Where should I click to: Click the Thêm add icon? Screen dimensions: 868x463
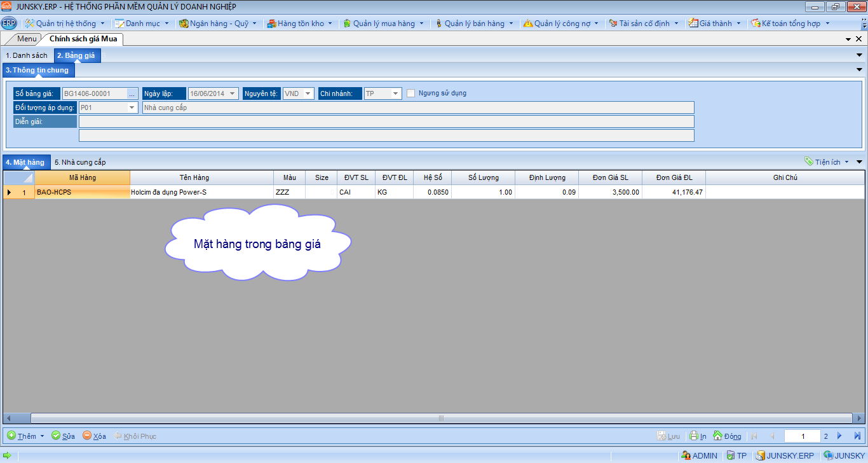11,436
